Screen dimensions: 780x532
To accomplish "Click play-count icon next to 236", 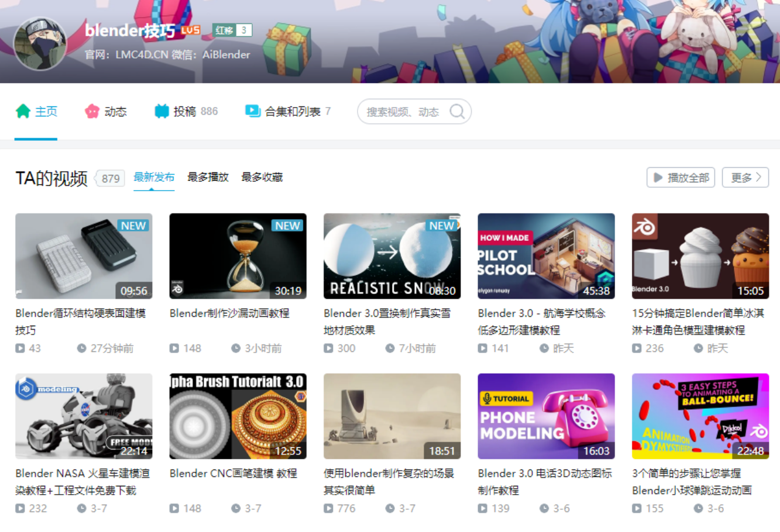I will [637, 348].
